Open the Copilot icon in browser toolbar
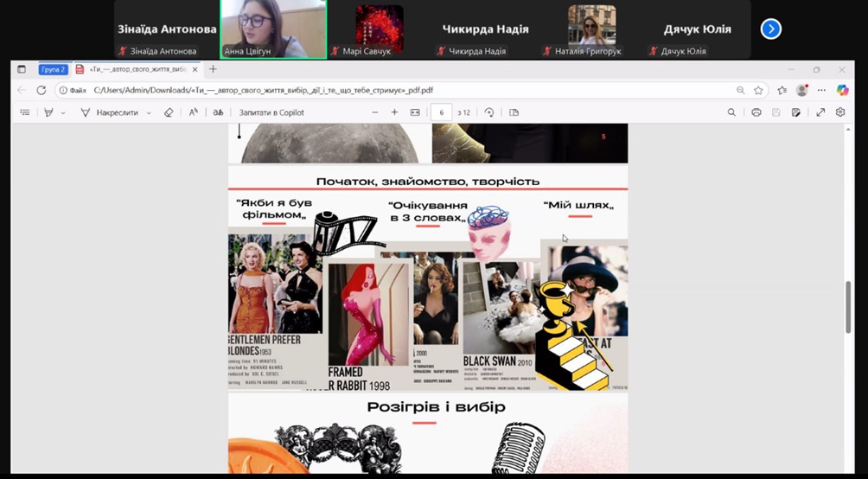This screenshot has height=479, width=868. click(843, 90)
